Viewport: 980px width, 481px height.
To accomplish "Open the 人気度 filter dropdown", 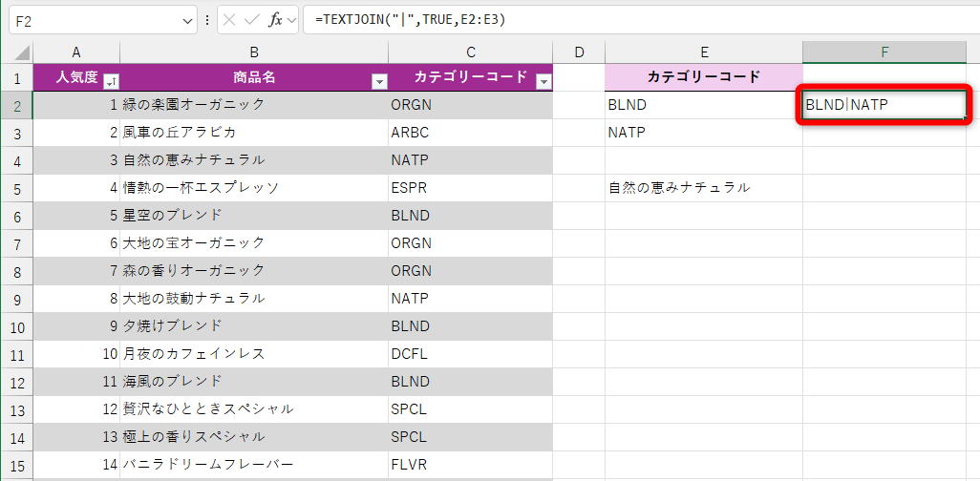I will [x=112, y=81].
